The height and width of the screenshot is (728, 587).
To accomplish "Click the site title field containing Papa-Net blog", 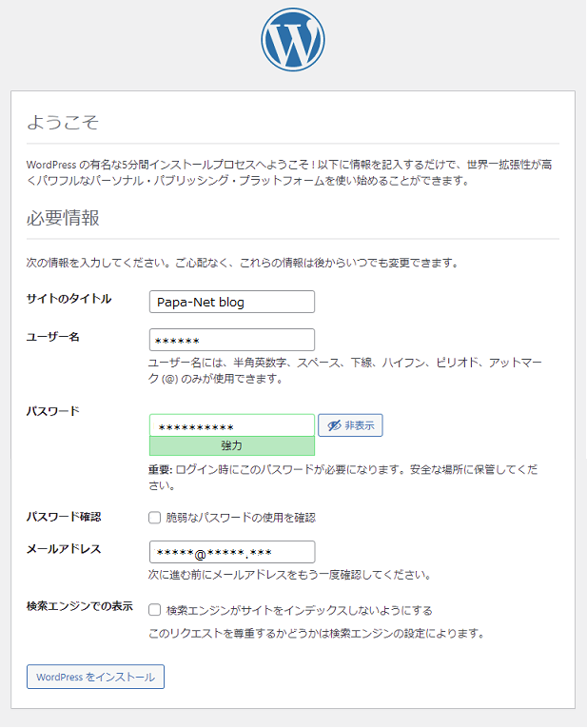I will click(232, 302).
